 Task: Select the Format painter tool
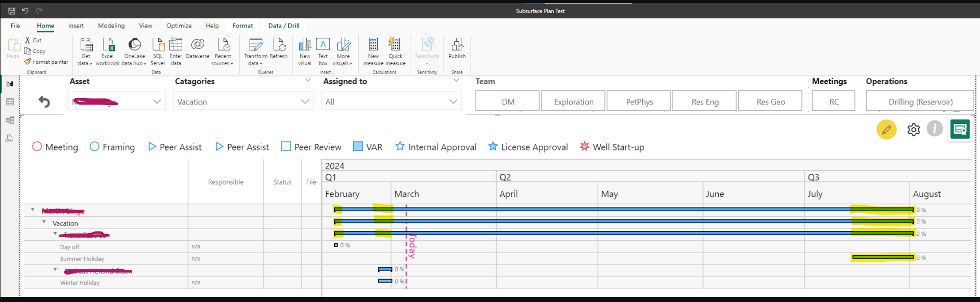(46, 62)
